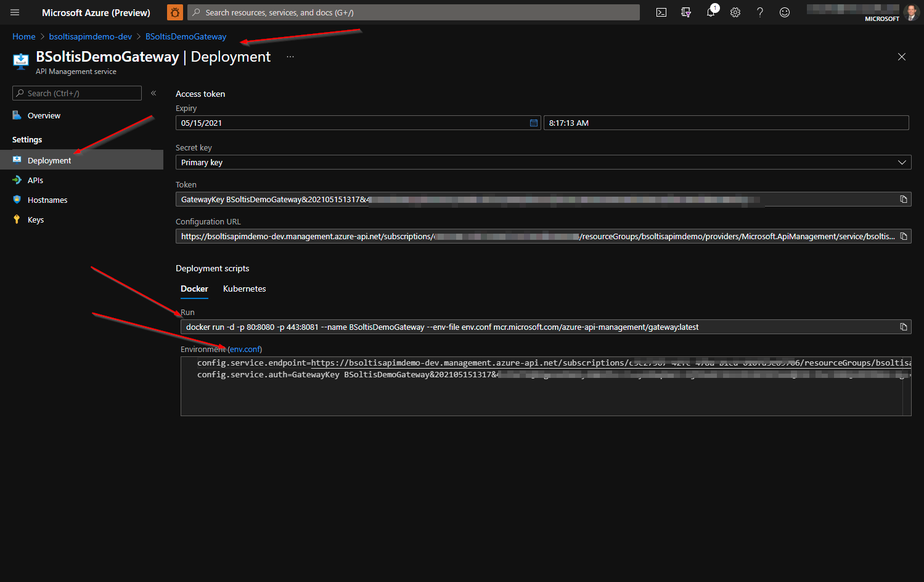Image resolution: width=924 pixels, height=582 pixels.
Task: Click the resources search field
Action: [x=413, y=12]
